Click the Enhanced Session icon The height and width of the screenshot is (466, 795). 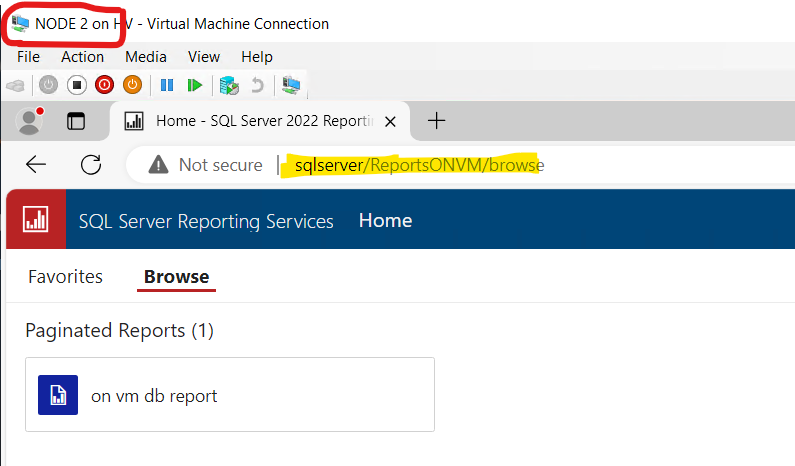[291, 85]
